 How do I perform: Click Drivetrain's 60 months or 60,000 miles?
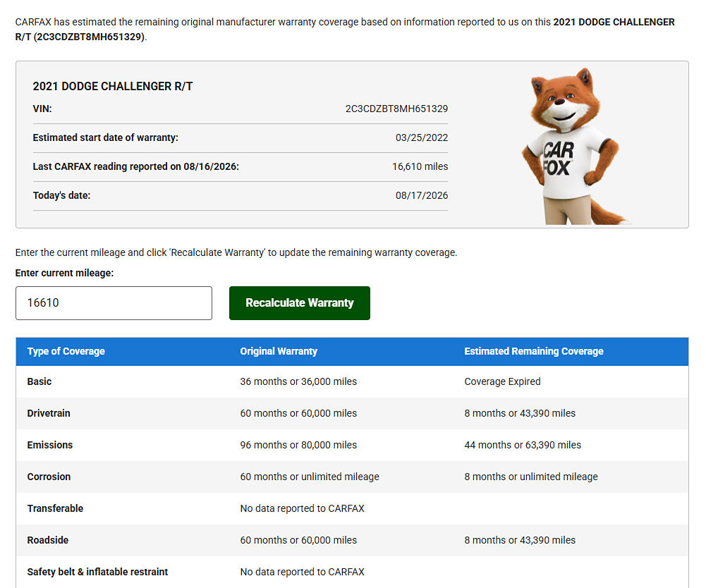298,413
